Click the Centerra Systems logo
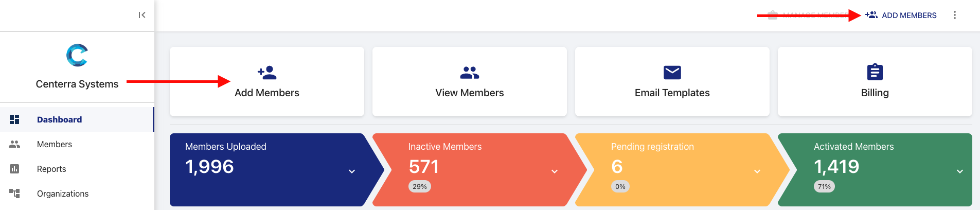The height and width of the screenshot is (210, 980). (x=77, y=55)
